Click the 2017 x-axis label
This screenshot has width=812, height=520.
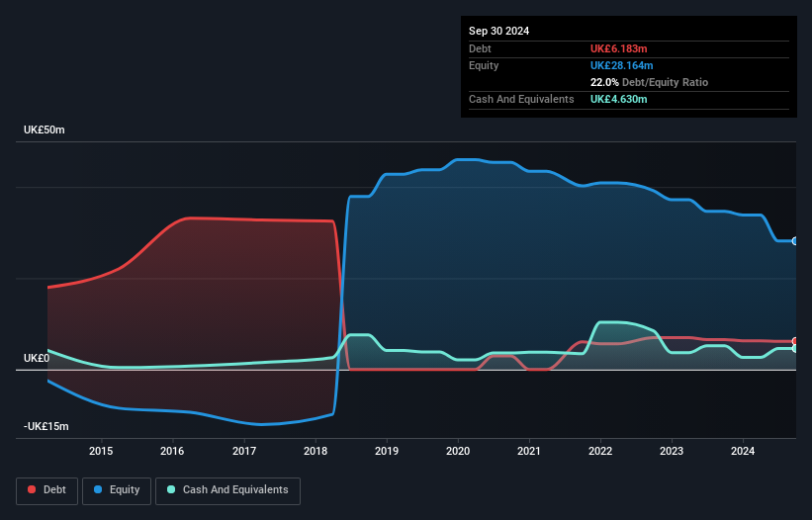(244, 451)
